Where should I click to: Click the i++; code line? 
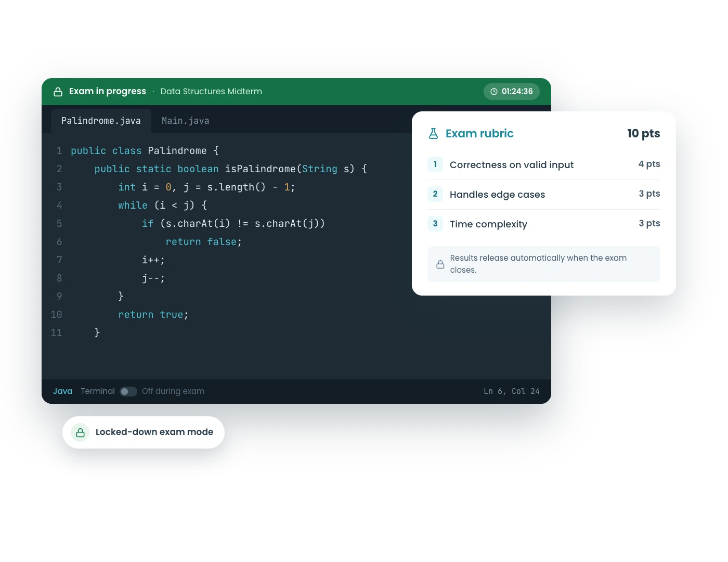click(153, 260)
